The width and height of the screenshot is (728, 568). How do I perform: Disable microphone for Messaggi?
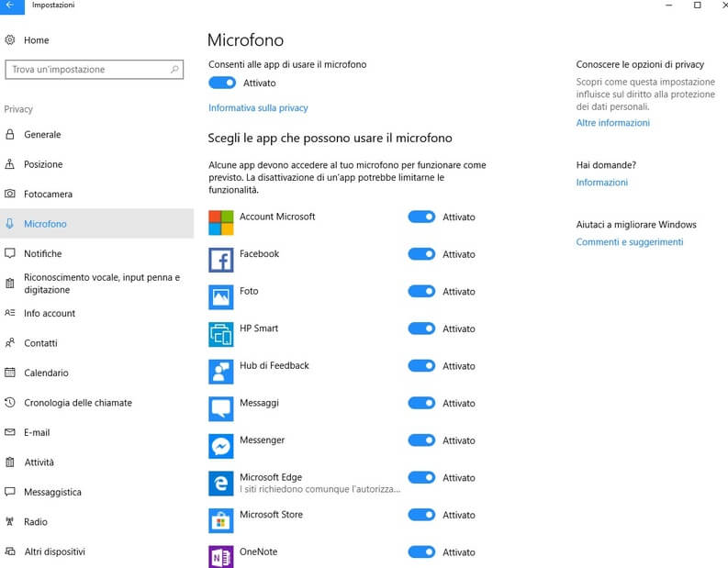[421, 403]
